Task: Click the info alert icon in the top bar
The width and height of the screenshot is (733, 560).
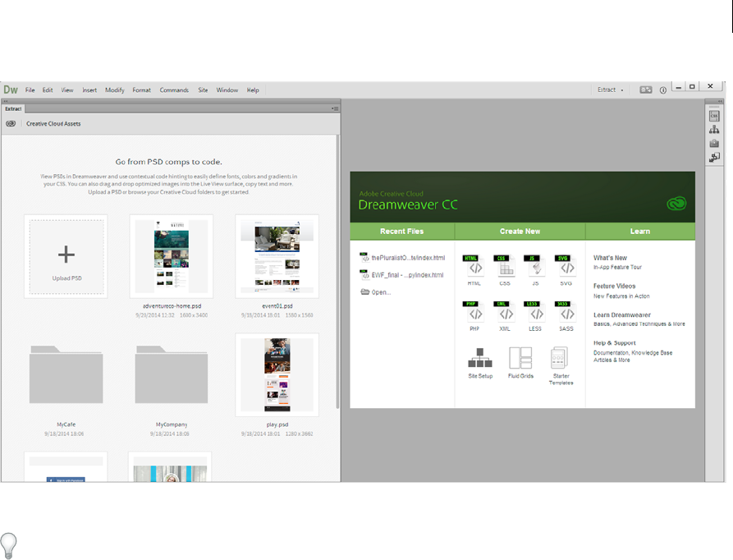Action: 663,90
